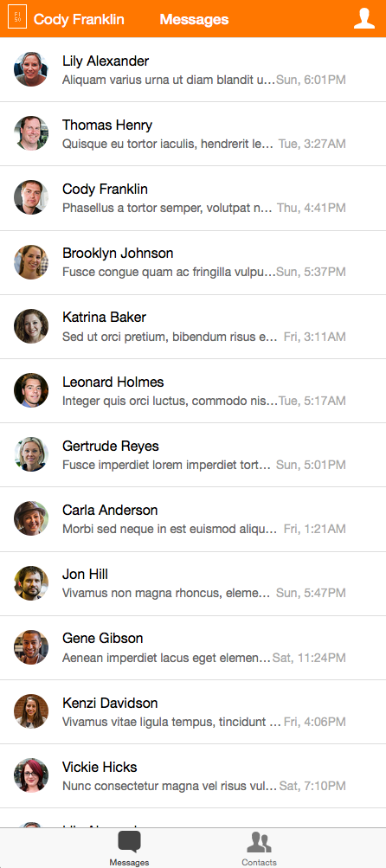Viewport: 386px width, 868px height.
Task: Click Carla Anderson's avatar wearing hat
Action: (31, 518)
